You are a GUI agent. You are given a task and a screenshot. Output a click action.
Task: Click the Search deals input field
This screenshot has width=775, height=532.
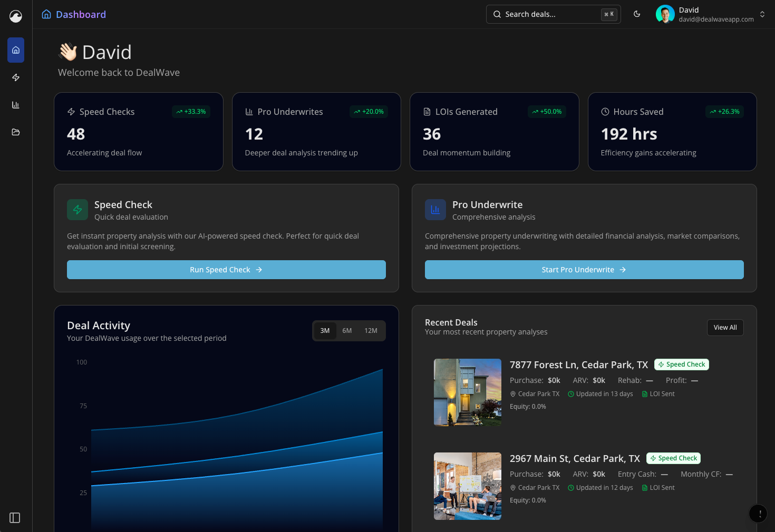(x=554, y=14)
